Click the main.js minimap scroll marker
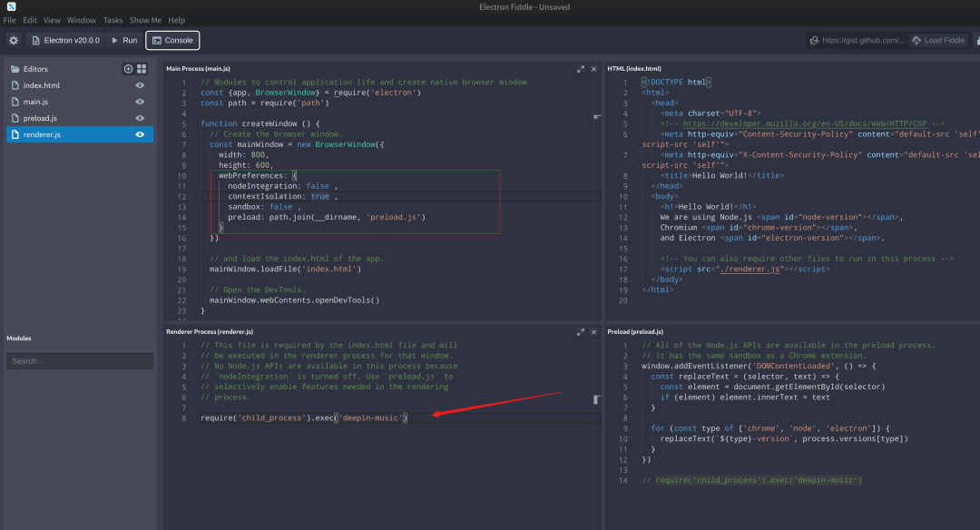 tap(597, 117)
